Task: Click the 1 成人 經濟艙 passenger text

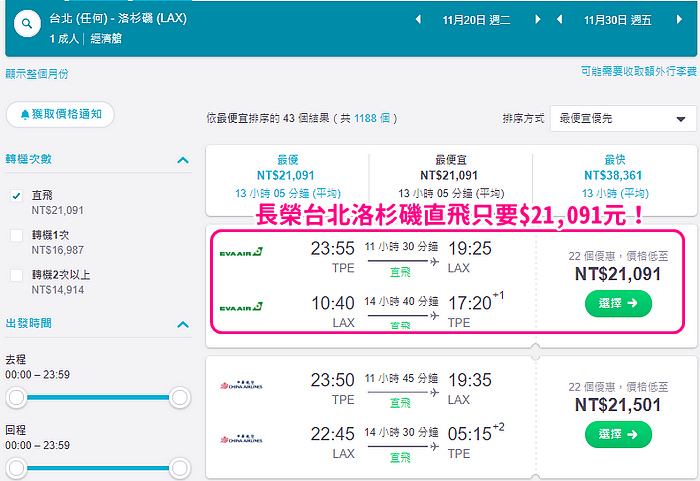Action: click(86, 39)
